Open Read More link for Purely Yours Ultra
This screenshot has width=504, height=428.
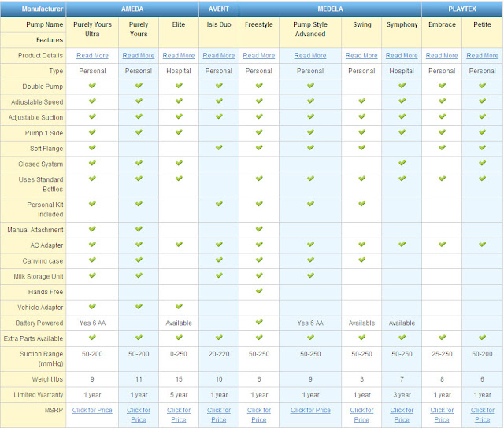[92, 56]
